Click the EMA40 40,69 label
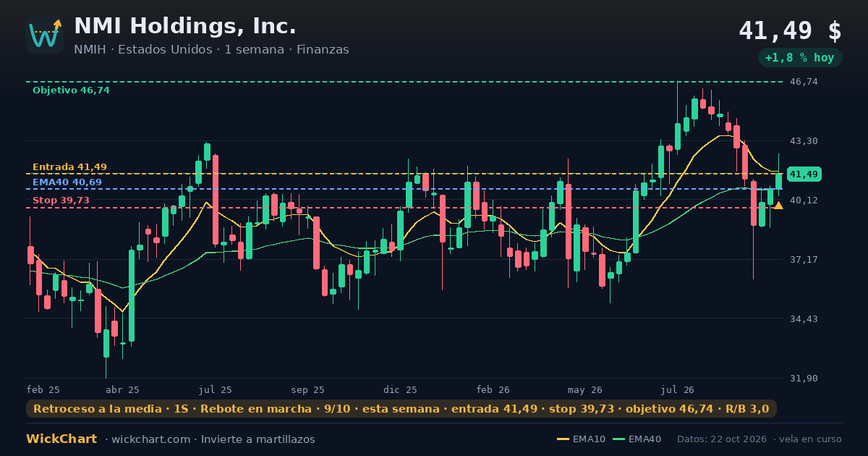The height and width of the screenshot is (456, 868). [67, 182]
